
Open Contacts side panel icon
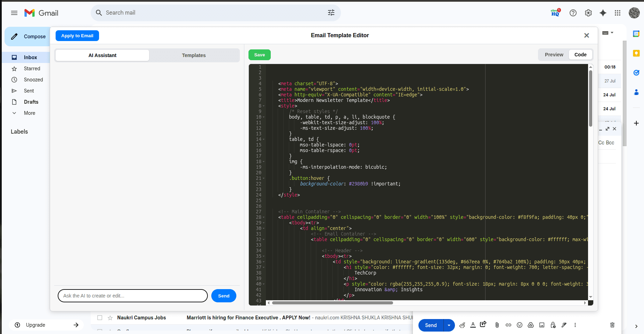pyautogui.click(x=636, y=92)
